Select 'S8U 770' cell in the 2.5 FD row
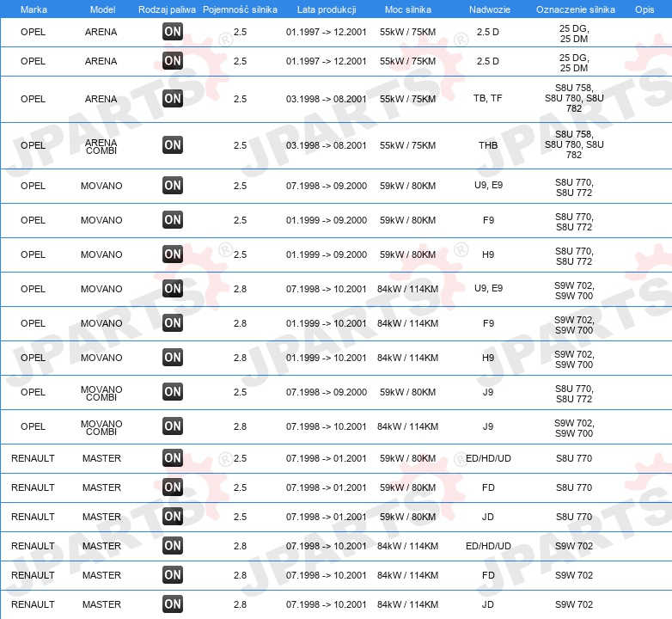Screen dimensions: 672x619 coord(574,487)
